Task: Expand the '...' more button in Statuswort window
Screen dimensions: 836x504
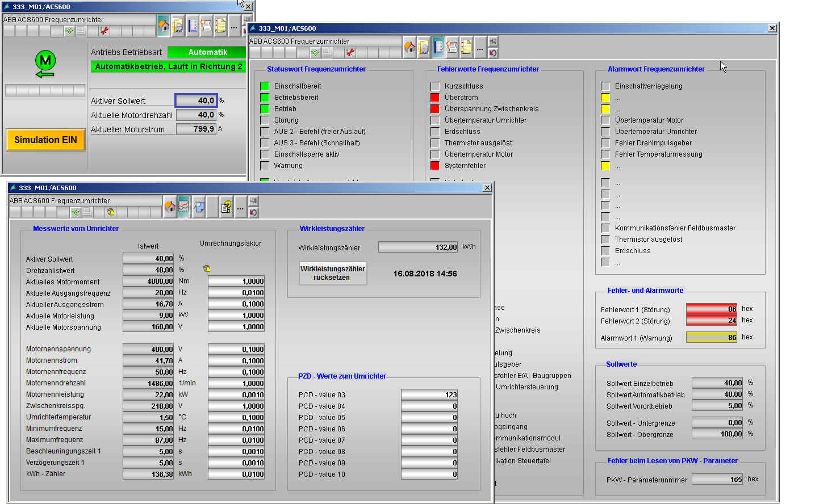Action: tap(480, 48)
